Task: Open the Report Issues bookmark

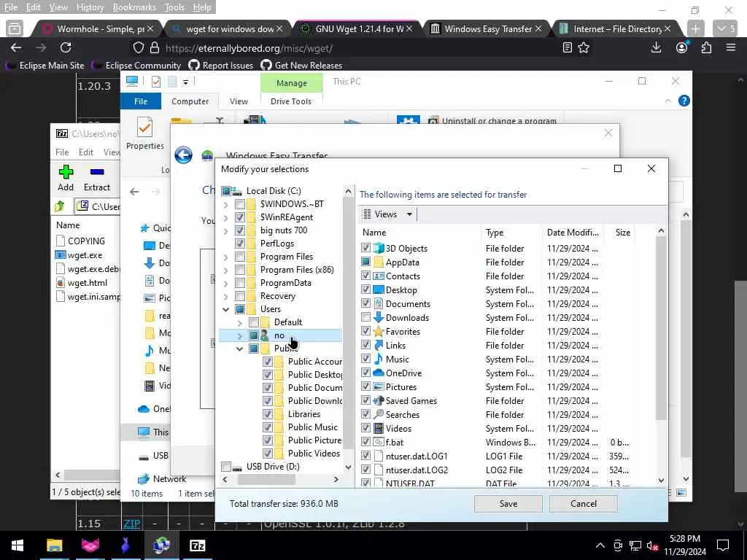Action: (x=221, y=65)
